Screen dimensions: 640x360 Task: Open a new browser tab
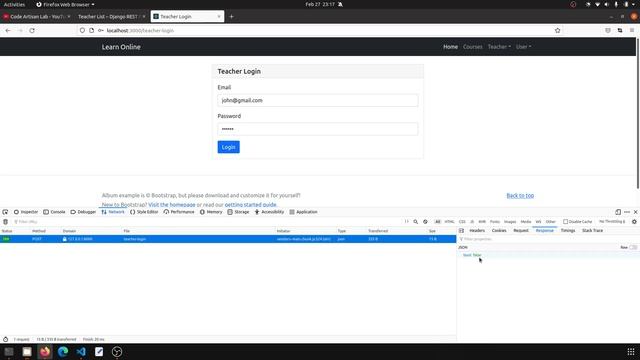(231, 17)
